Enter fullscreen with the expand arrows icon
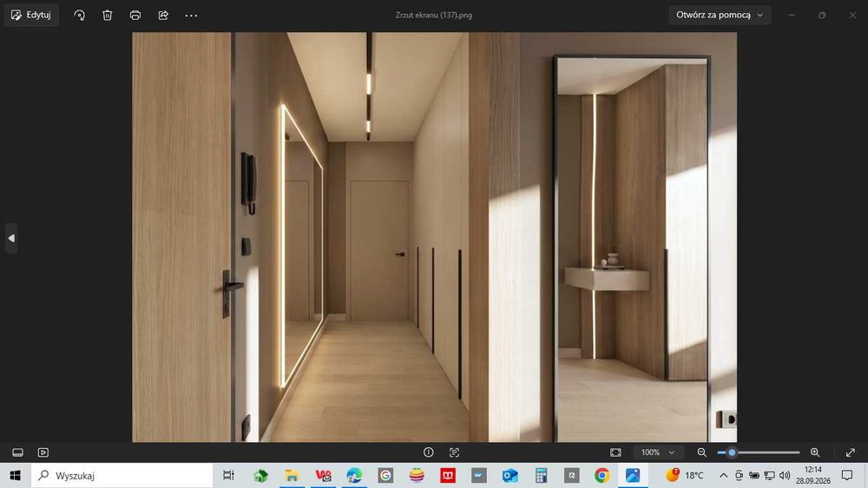This screenshot has height=488, width=868. pyautogui.click(x=851, y=452)
